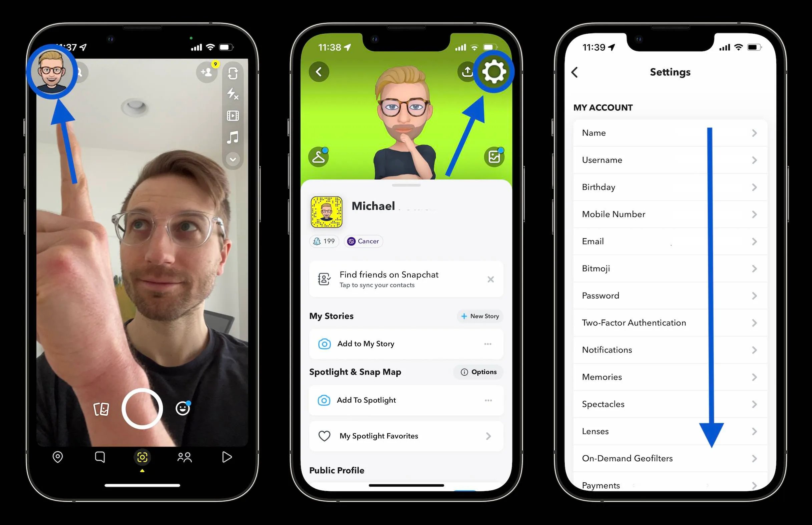Tap the Spotlight icon in bottom bar

point(225,457)
